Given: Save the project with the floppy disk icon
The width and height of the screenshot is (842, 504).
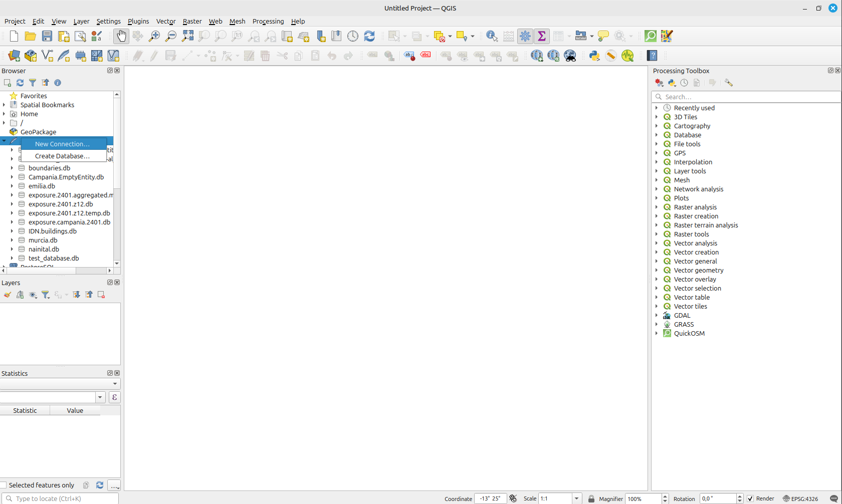Looking at the screenshot, I should tap(47, 36).
